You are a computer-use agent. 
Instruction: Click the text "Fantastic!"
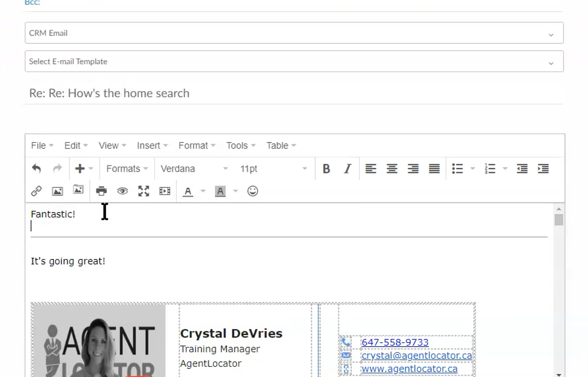53,214
